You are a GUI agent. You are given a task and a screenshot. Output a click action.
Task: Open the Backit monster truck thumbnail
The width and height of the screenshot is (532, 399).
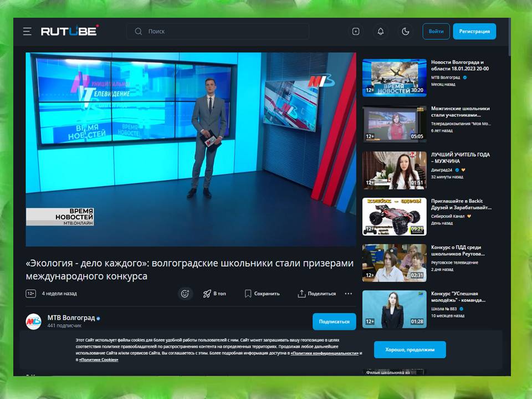(x=394, y=217)
